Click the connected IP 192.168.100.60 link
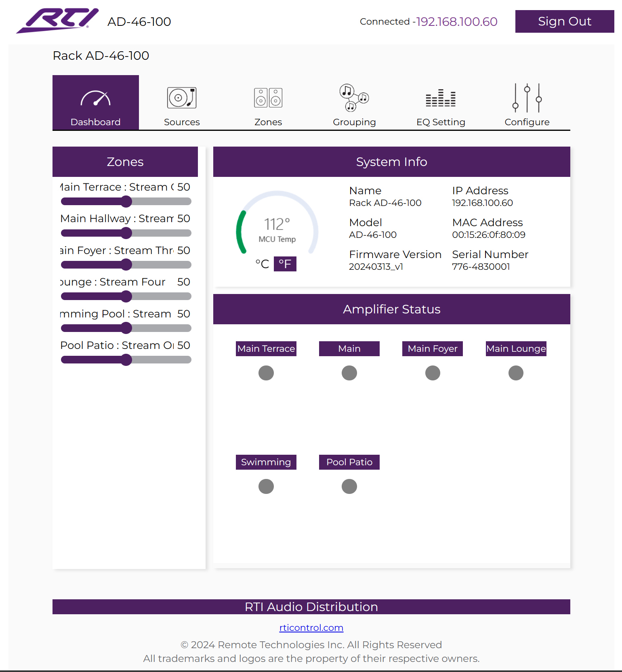 coord(457,21)
